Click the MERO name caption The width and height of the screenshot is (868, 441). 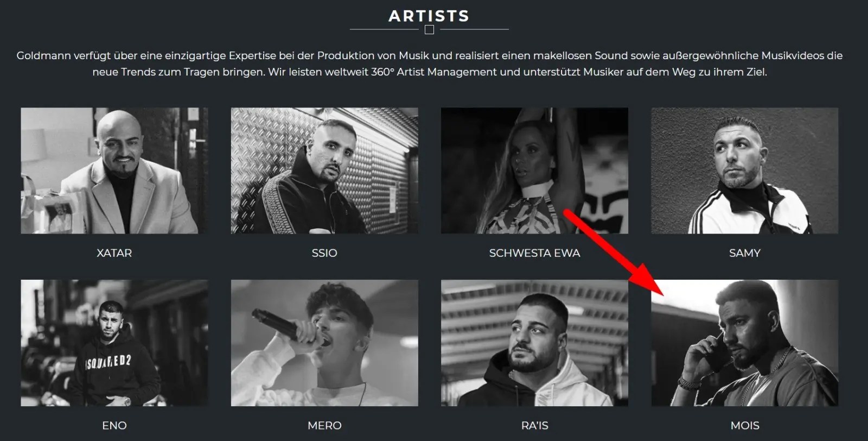point(324,425)
